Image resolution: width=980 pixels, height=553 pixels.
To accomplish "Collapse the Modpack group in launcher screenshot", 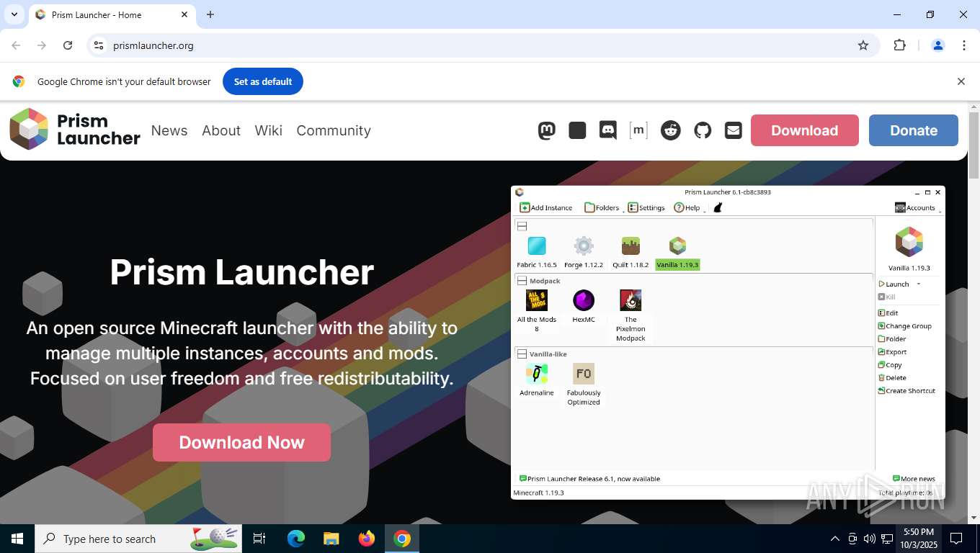I will click(x=522, y=281).
